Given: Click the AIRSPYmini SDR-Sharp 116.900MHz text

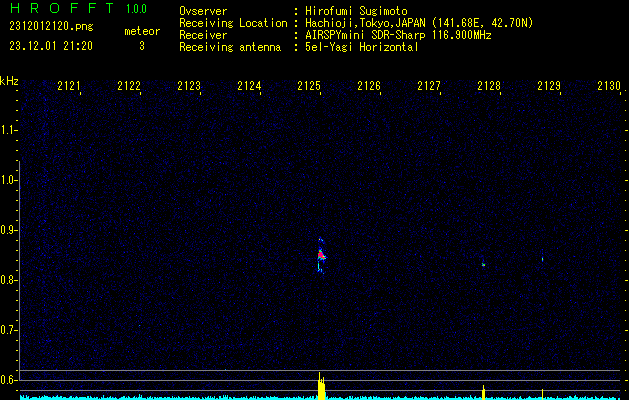Looking at the screenshot, I should click(398, 35).
